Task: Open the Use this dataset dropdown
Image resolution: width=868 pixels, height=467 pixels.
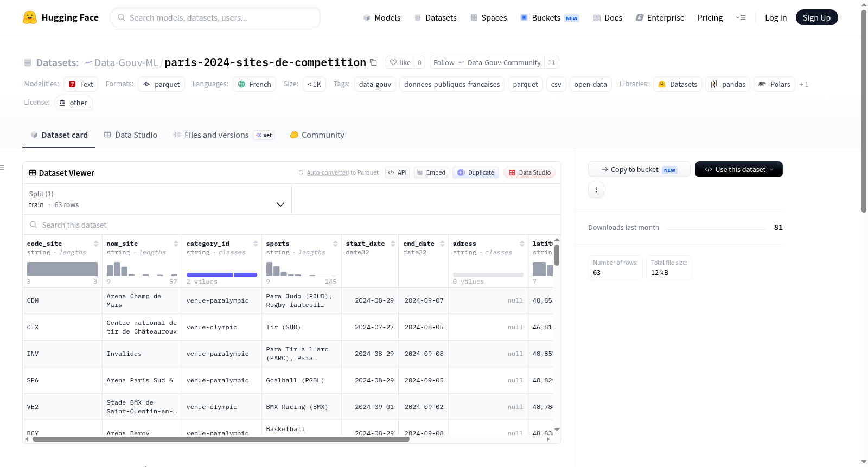Action: [x=739, y=169]
